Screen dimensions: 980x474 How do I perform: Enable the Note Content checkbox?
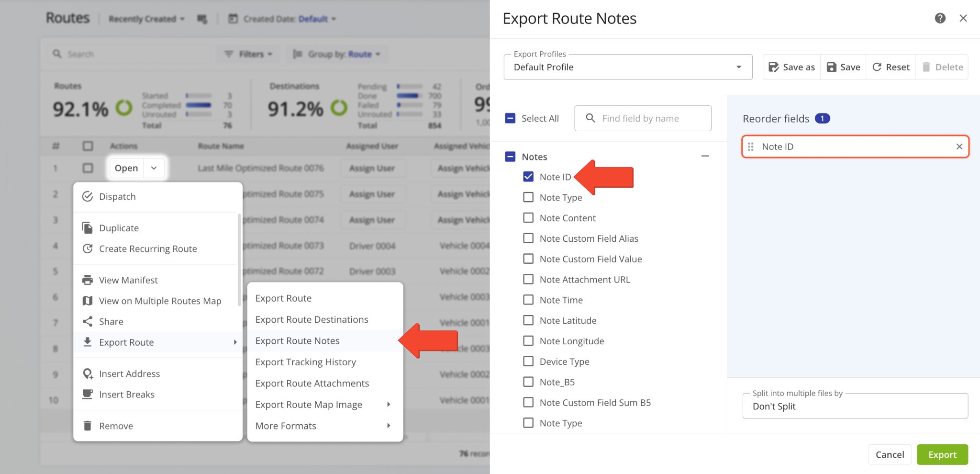528,218
